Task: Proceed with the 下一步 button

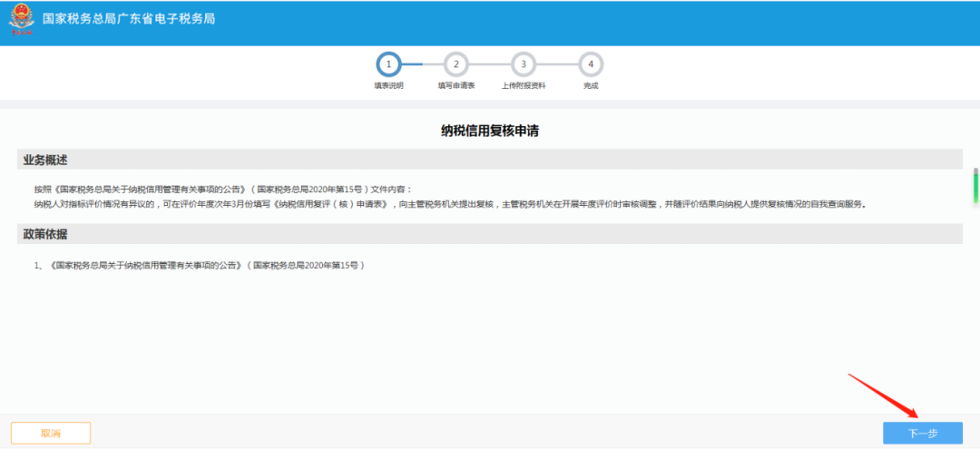Action: 923,433
